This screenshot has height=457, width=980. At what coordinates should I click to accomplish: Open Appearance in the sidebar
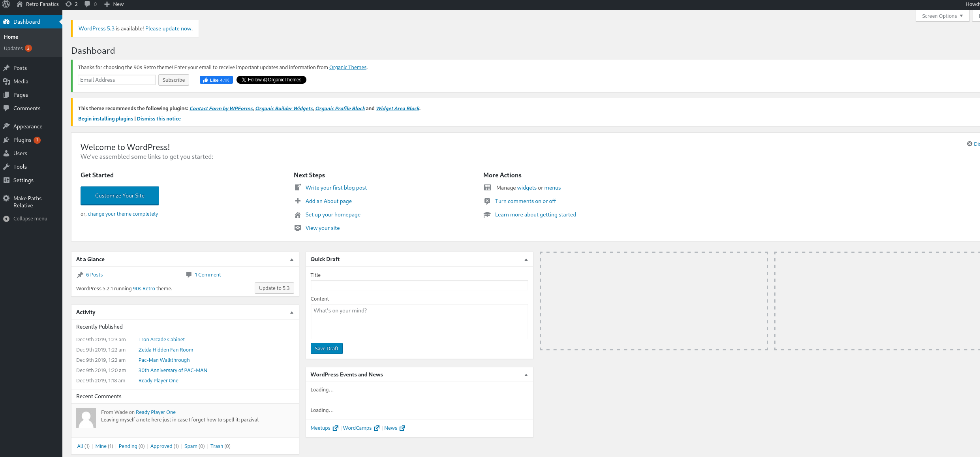coord(28,126)
